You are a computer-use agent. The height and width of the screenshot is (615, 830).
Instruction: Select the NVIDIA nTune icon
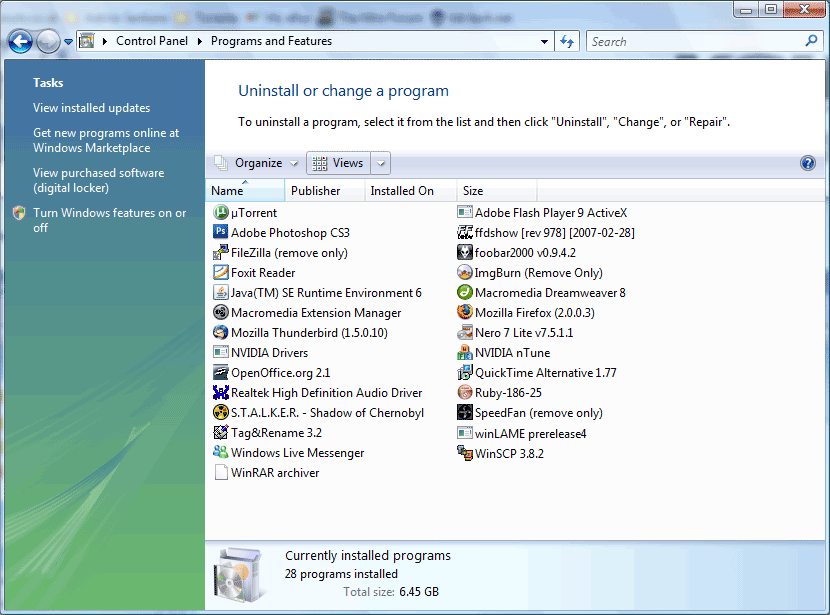pyautogui.click(x=464, y=352)
